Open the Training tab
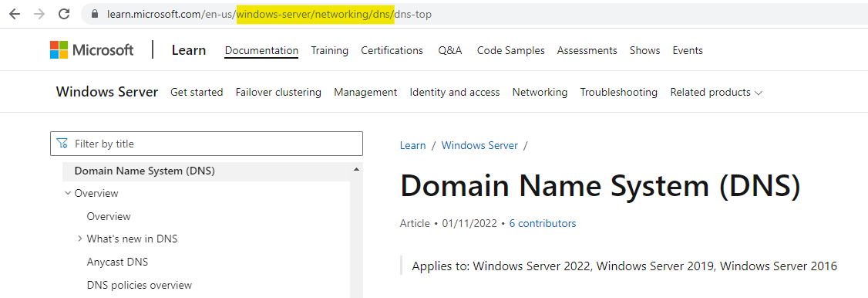This screenshot has height=298, width=868. pyautogui.click(x=329, y=50)
